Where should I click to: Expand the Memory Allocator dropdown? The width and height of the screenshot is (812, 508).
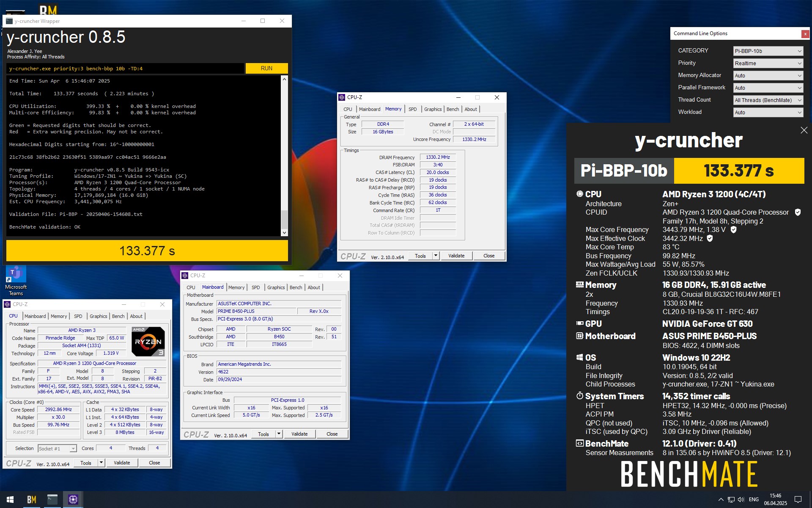[768, 75]
